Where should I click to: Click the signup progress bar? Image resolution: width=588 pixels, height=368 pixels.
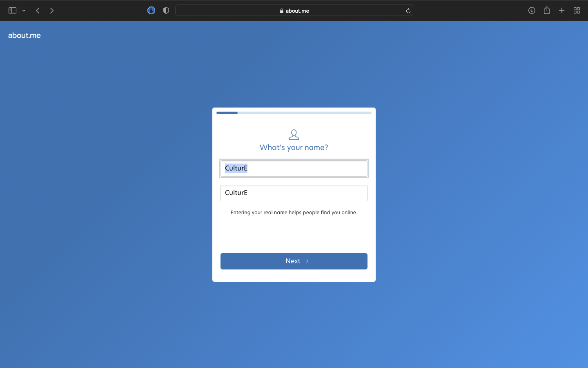(294, 113)
